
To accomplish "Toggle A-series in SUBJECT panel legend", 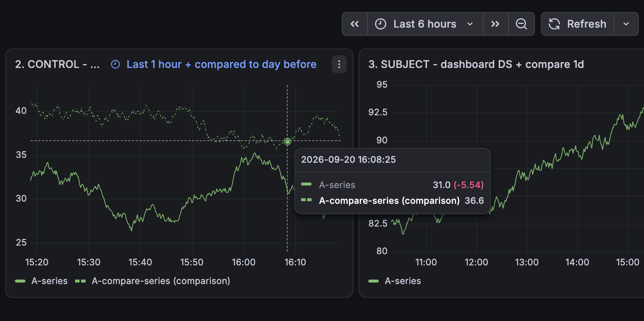I will point(403,281).
